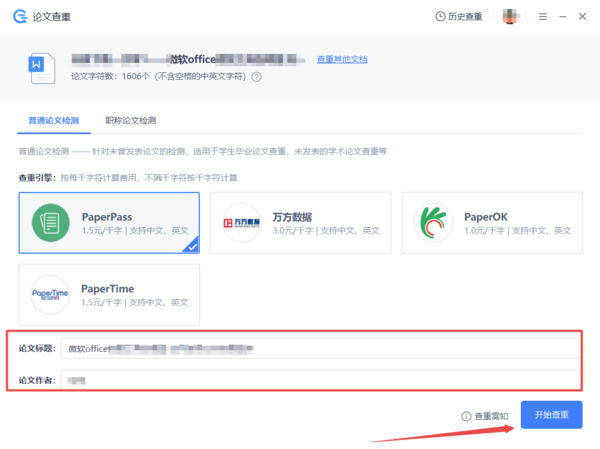Switch to 职称论文检测 tab
The height and width of the screenshot is (449, 600).
pos(131,121)
